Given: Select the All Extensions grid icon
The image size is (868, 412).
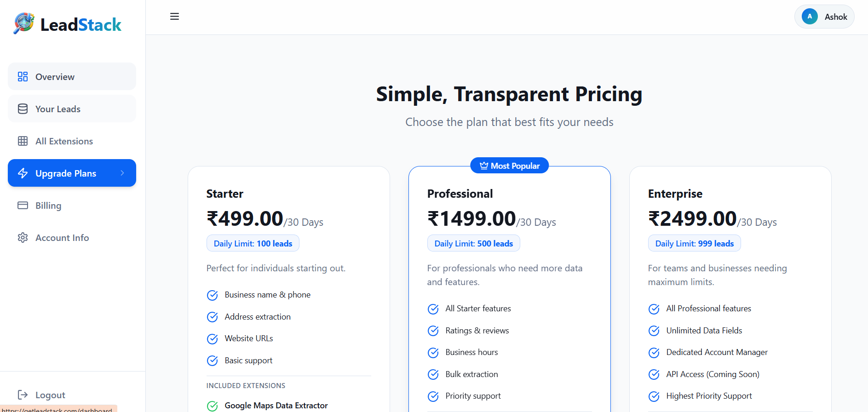Looking at the screenshot, I should [x=22, y=141].
